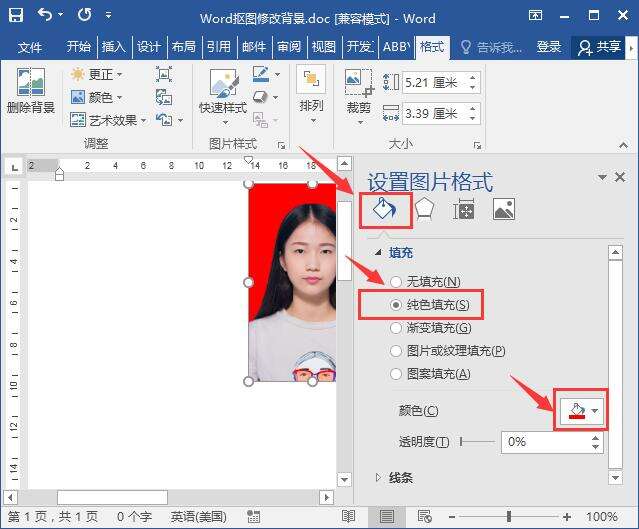The image size is (639, 529).
Task: Select the Layout & Properties tab in the pane
Action: 464,209
